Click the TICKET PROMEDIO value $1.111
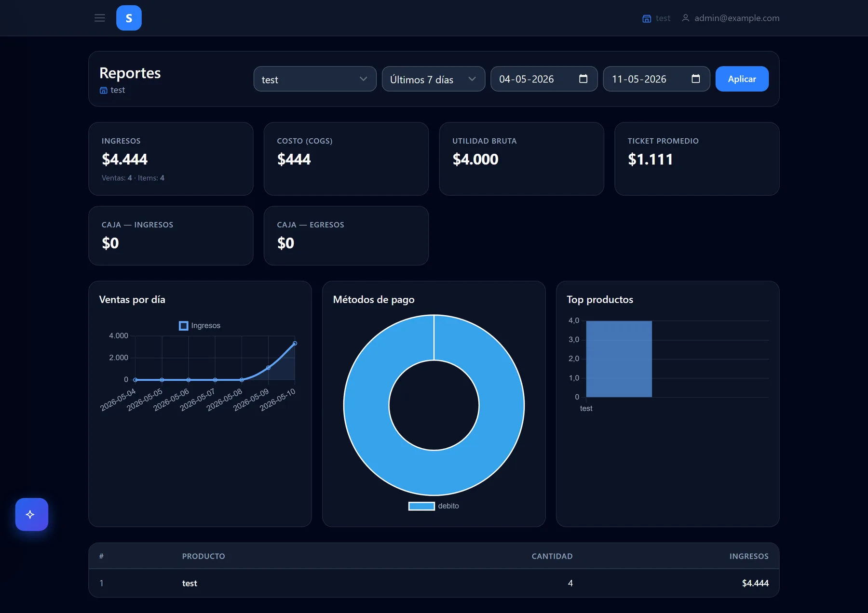The image size is (868, 613). tap(650, 159)
